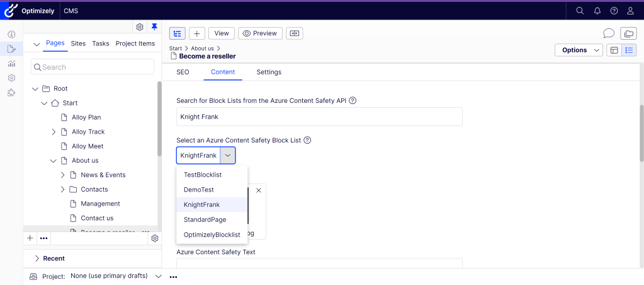Image resolution: width=644 pixels, height=285 pixels.
Task: Click the Management page in tree
Action: coord(100,204)
